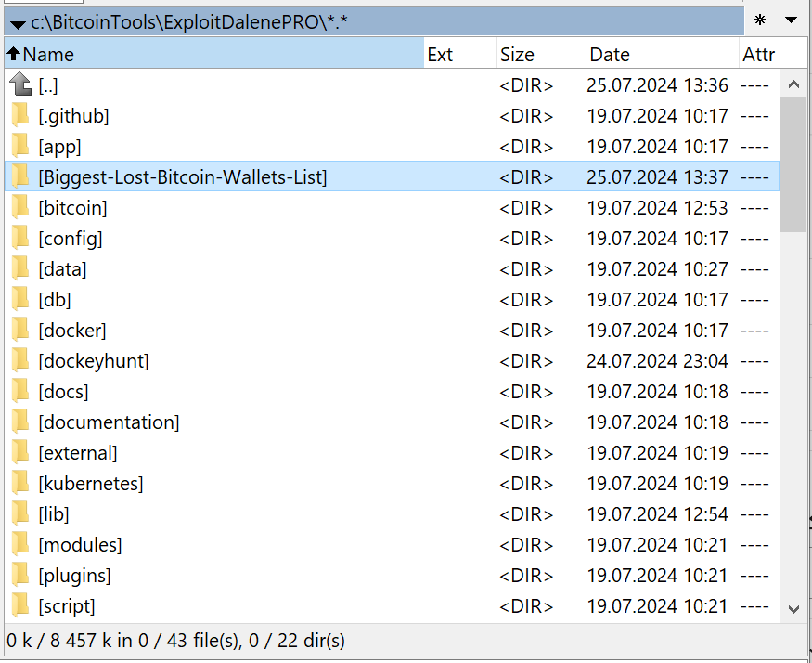
Task: Sort the file list by Attr column
Action: pos(771,54)
